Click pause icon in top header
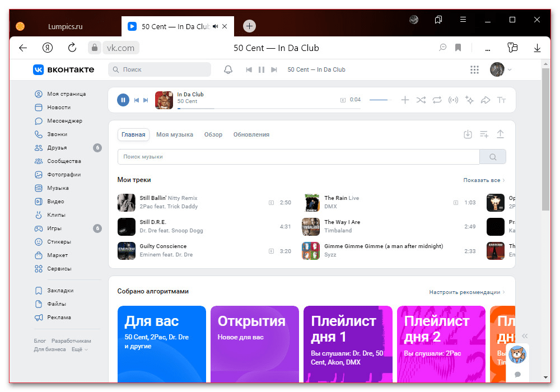This screenshot has width=560, height=392. 262,69
